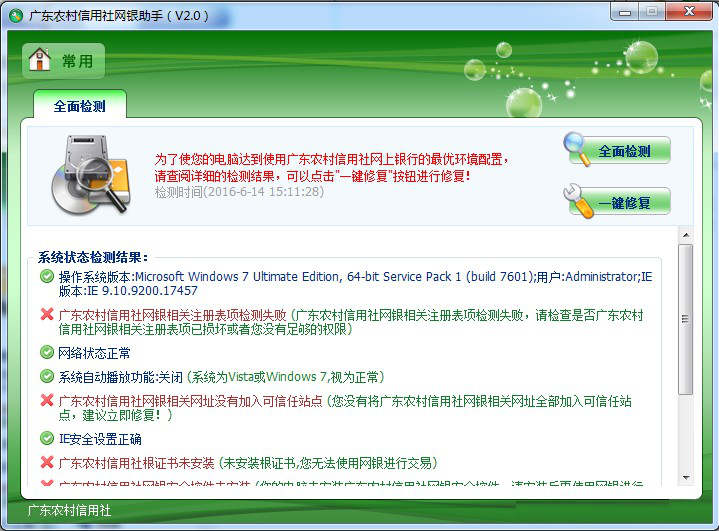Click the IE安全设置正确 result text
This screenshot has width=719, height=531.
(100, 439)
